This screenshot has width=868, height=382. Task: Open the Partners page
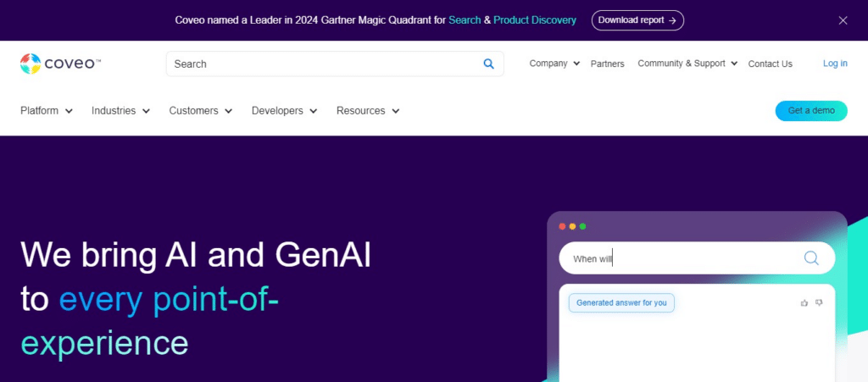(607, 64)
